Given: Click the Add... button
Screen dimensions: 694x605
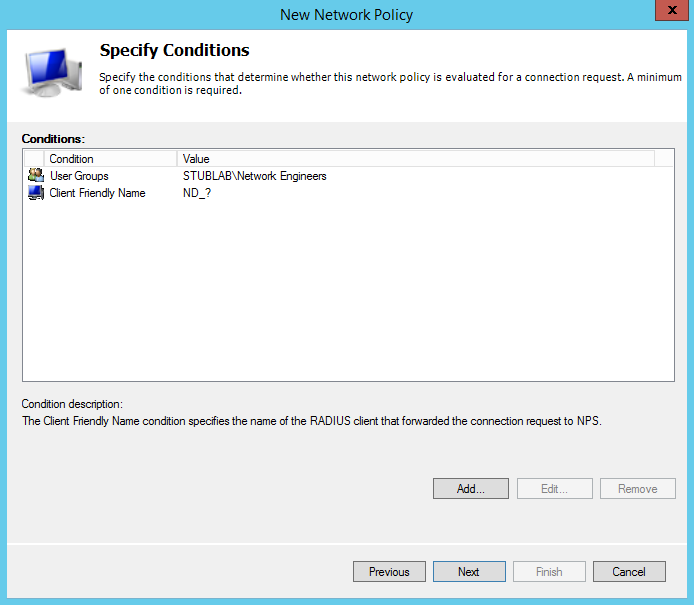Looking at the screenshot, I should click(x=470, y=489).
